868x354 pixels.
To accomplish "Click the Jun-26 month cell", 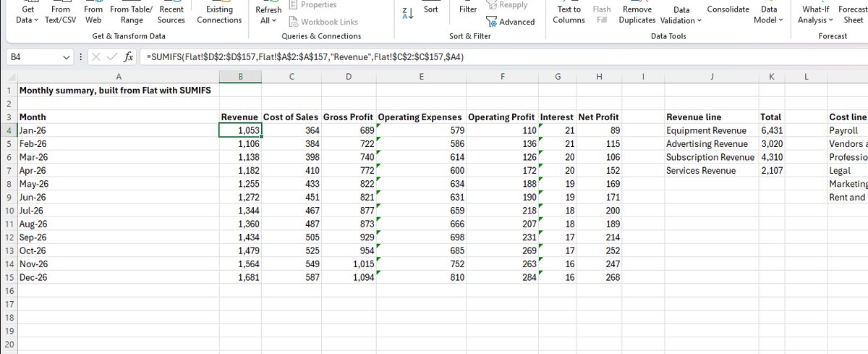I will [x=117, y=198].
